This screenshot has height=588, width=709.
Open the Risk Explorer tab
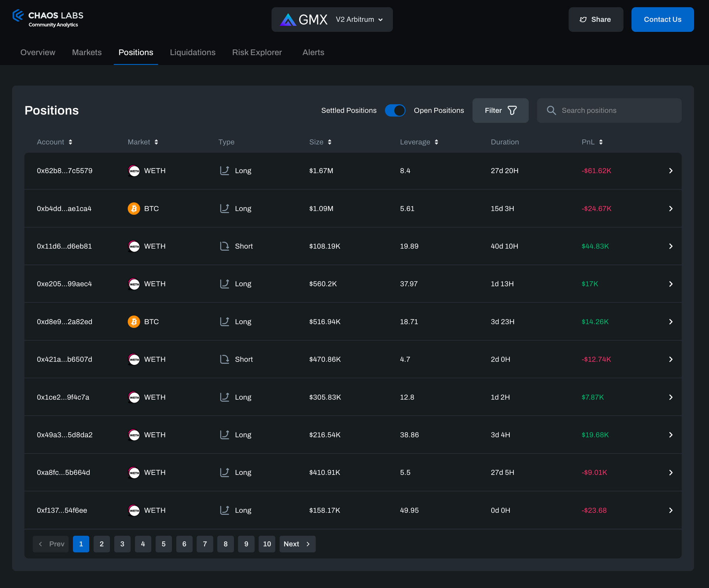tap(257, 52)
